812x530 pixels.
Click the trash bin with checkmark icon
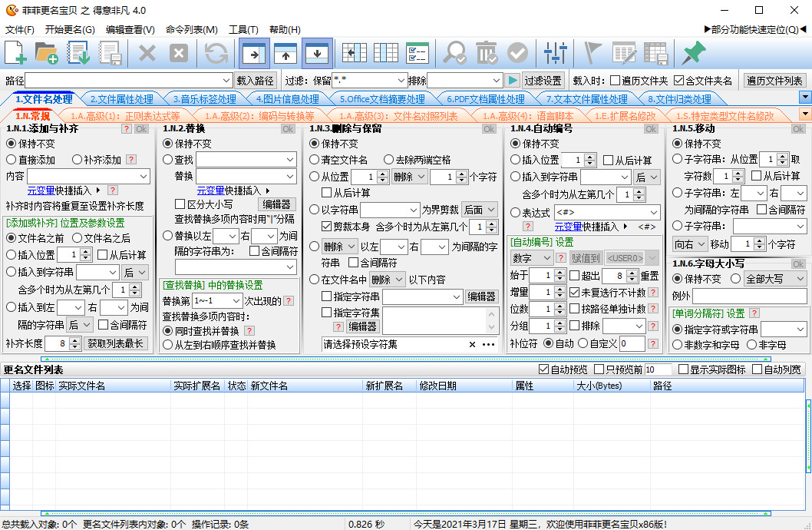(x=487, y=53)
